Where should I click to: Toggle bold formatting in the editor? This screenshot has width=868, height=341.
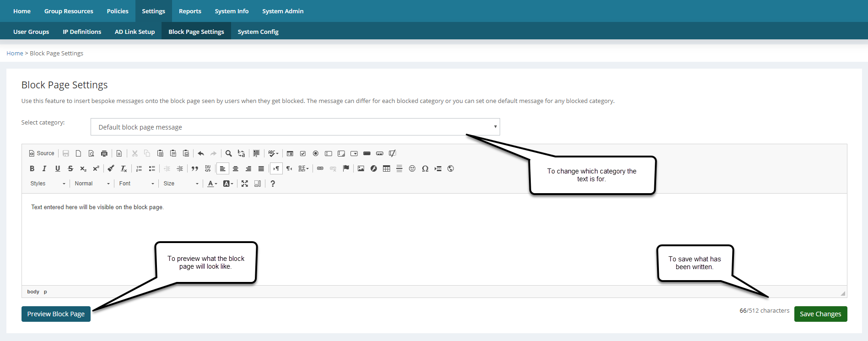click(32, 168)
